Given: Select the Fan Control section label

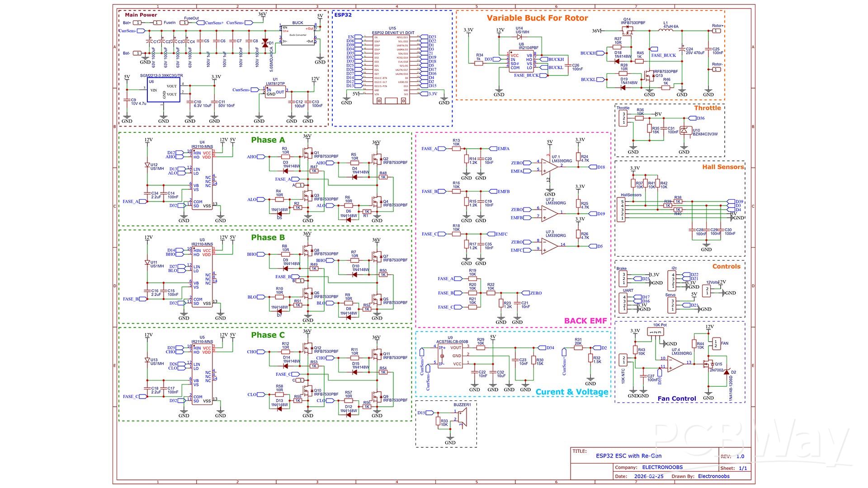Looking at the screenshot, I should pyautogui.click(x=677, y=399).
